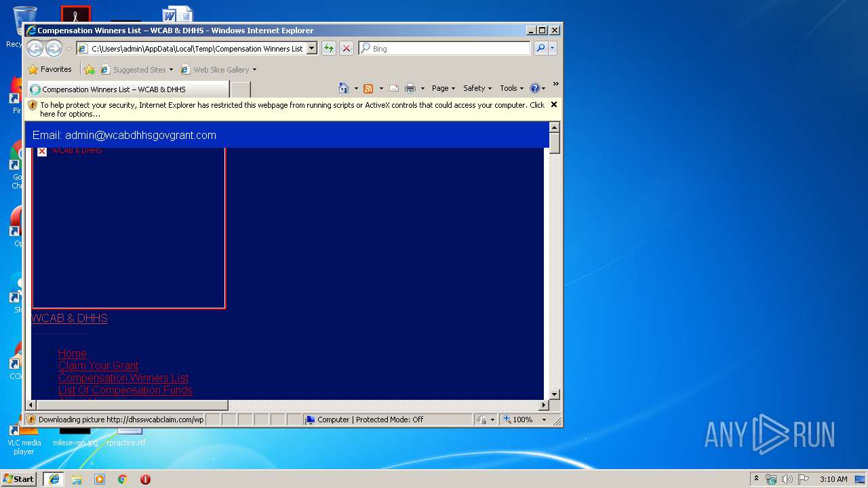Image resolution: width=868 pixels, height=488 pixels.
Task: Click the vertical scrollbar up arrow
Action: coord(554,127)
